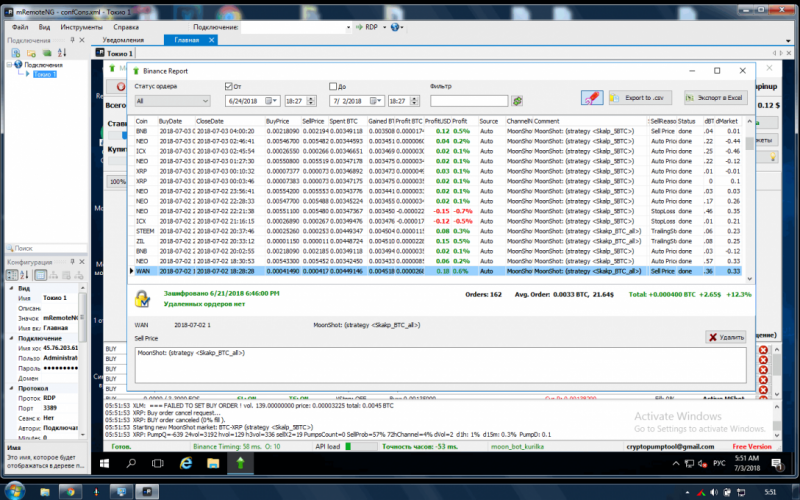The height and width of the screenshot is (500, 800).
Task: Click the filter apply icon beside filter field
Action: [517, 101]
